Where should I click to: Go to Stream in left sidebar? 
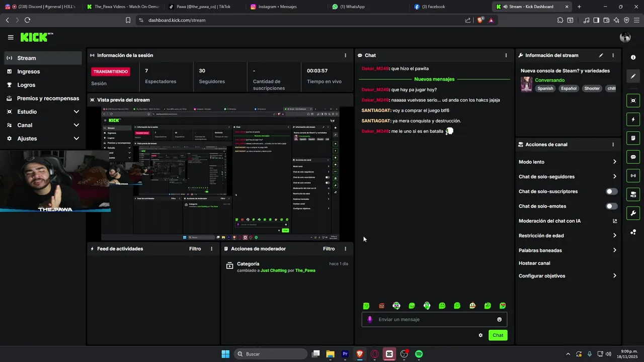[x=43, y=58]
